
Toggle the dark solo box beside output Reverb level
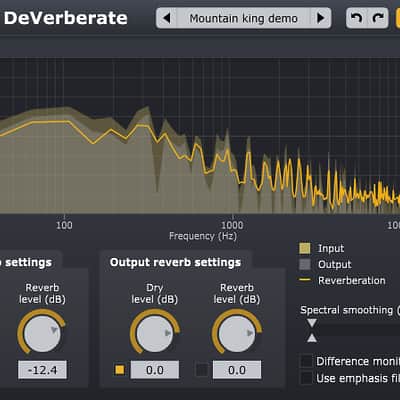(202, 370)
